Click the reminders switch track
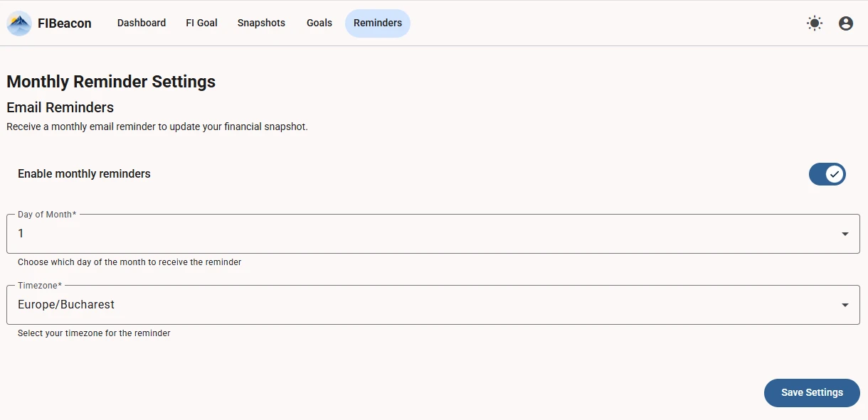Image resolution: width=868 pixels, height=420 pixels. pos(827,174)
